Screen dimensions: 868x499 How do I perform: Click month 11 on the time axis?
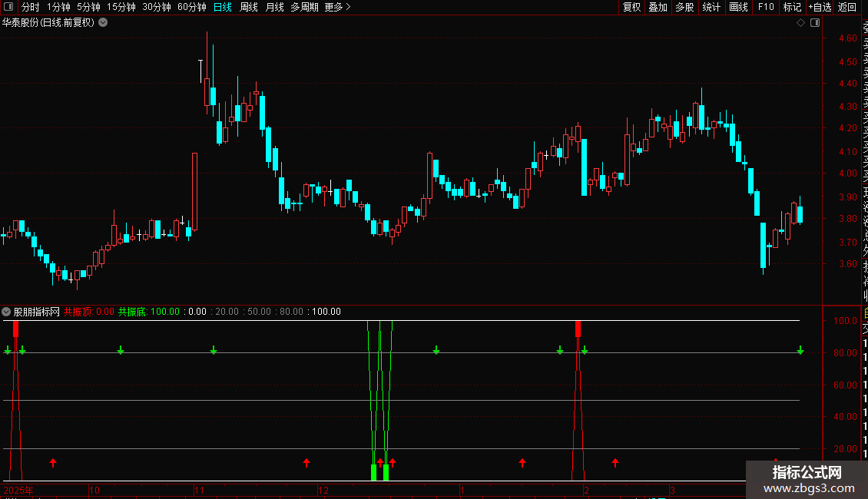click(x=200, y=490)
